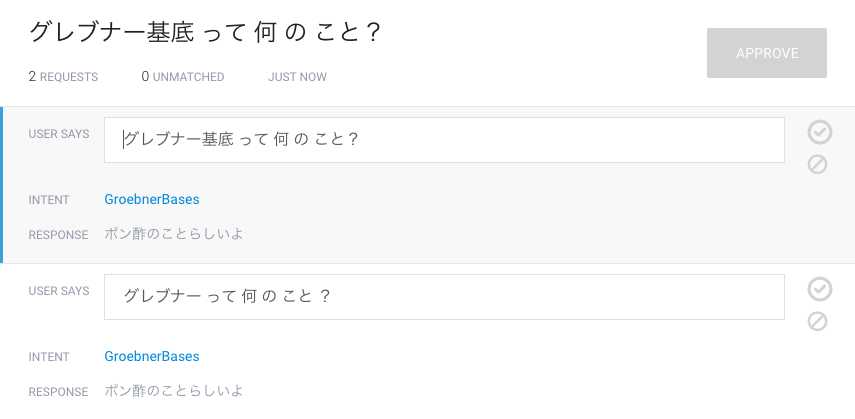Mark the second request correct via checkmark icon
Viewport: 855px width, 419px height.
coord(820,289)
